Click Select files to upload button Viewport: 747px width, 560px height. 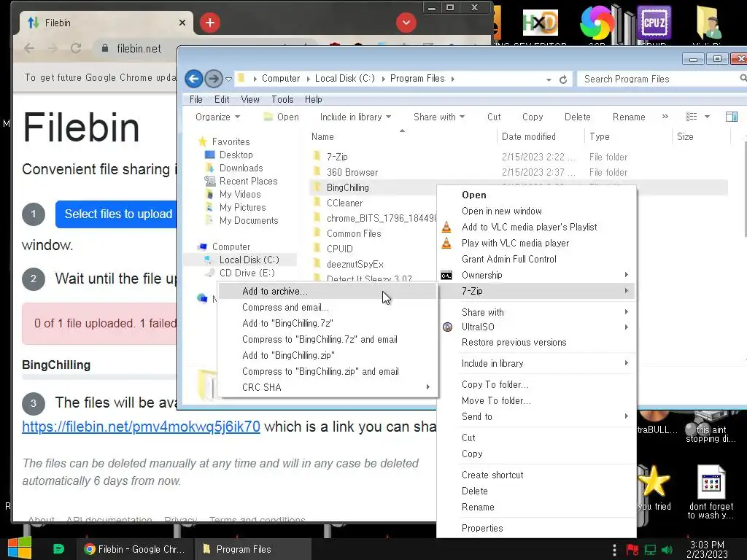tap(116, 214)
